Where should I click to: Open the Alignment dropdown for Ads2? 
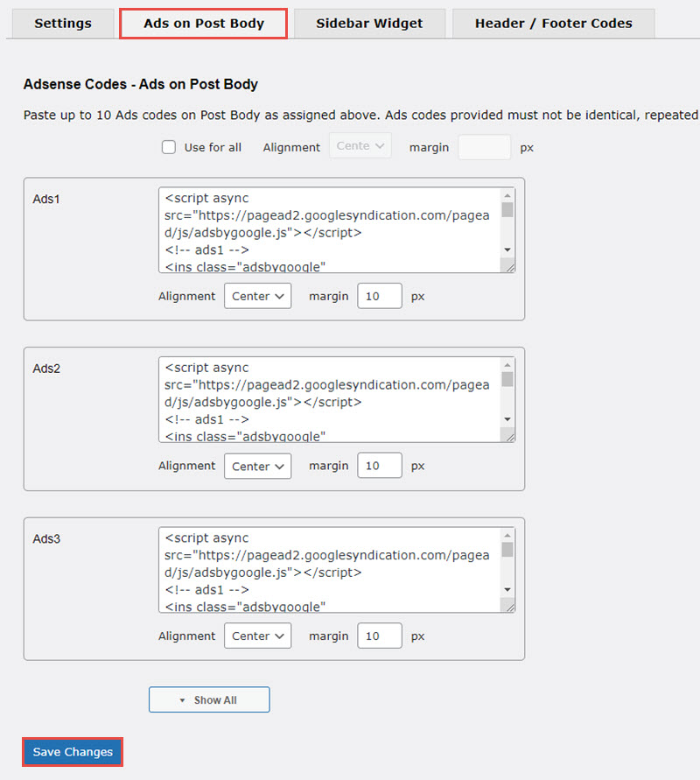[x=257, y=466]
